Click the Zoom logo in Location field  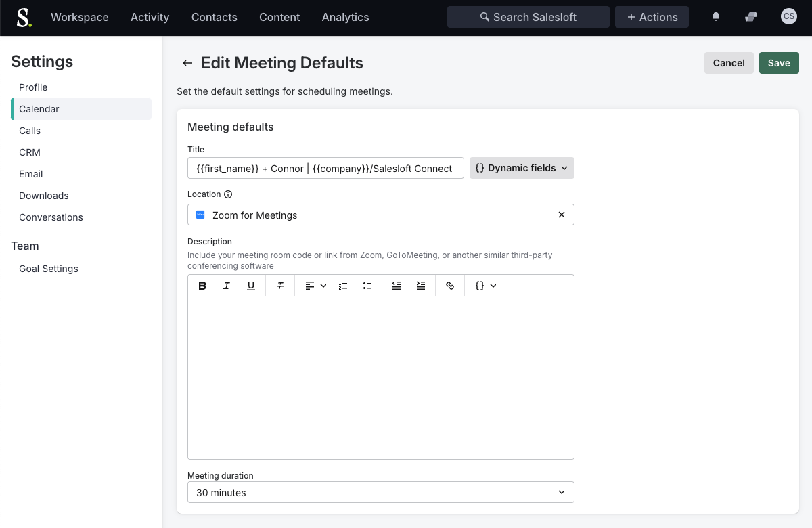[200, 215]
